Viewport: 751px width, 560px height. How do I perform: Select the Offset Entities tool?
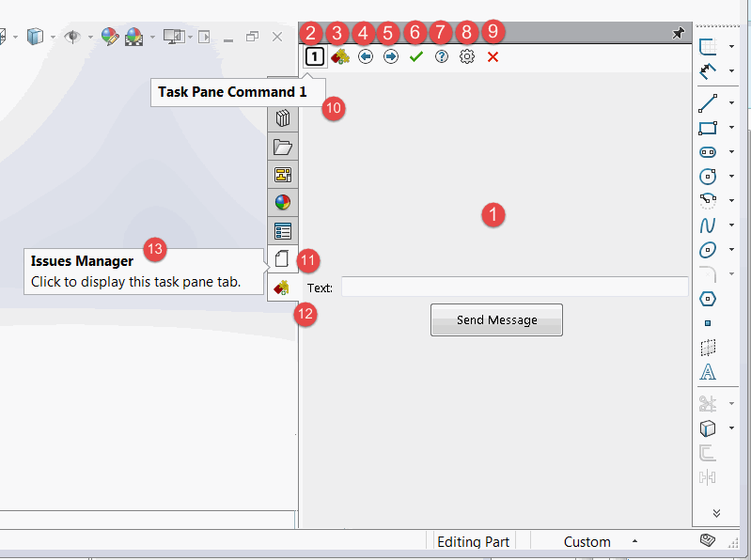(x=708, y=453)
